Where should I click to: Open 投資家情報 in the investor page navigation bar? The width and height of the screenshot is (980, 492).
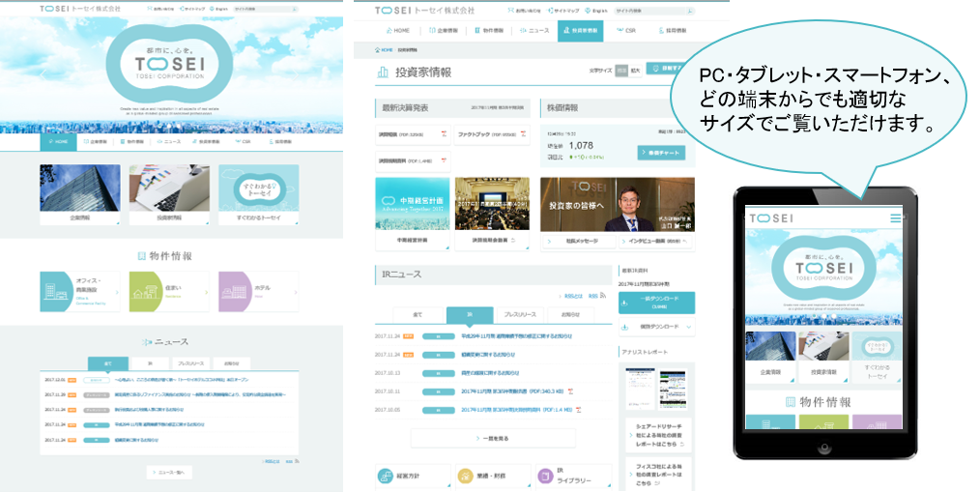[580, 31]
